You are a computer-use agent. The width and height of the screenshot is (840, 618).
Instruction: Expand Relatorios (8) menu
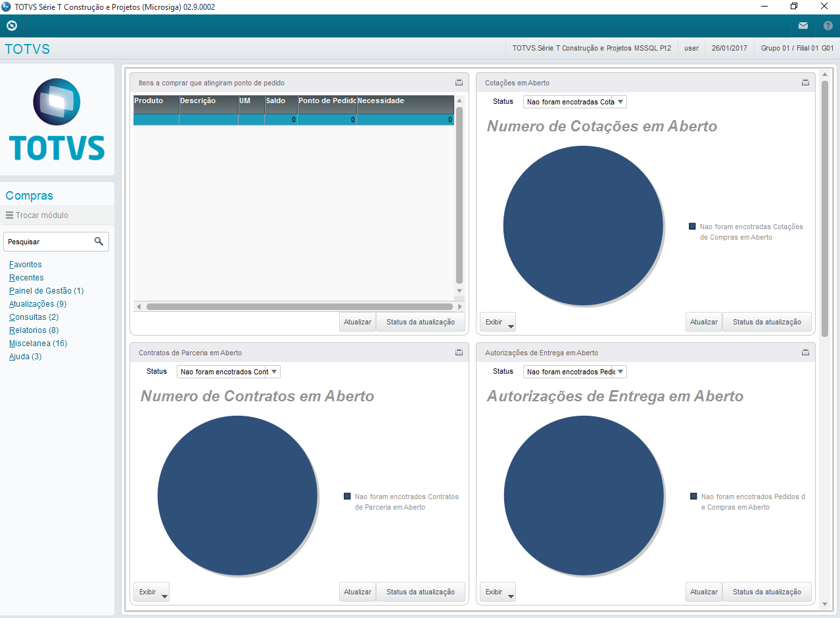pos(34,330)
